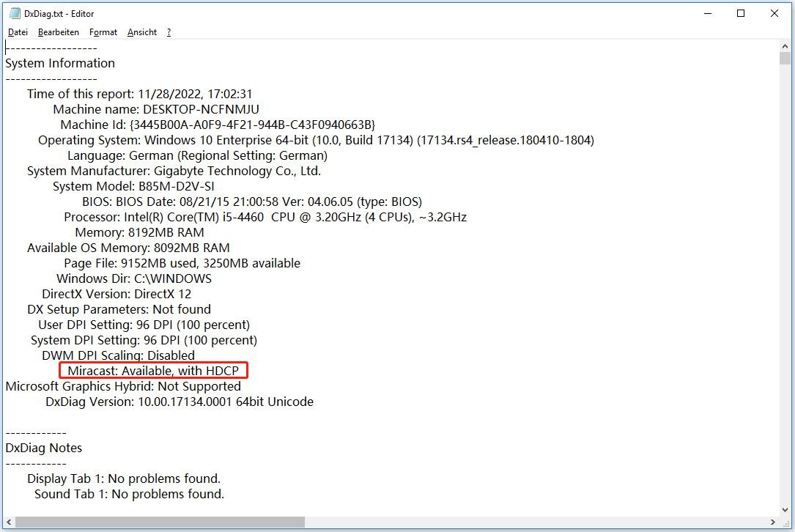The height and width of the screenshot is (532, 795).
Task: Open the help menu marked with a question mark
Action: [168, 32]
